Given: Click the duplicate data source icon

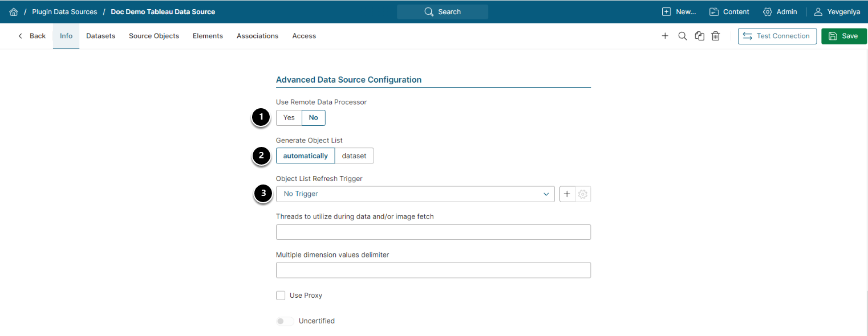Looking at the screenshot, I should point(699,36).
